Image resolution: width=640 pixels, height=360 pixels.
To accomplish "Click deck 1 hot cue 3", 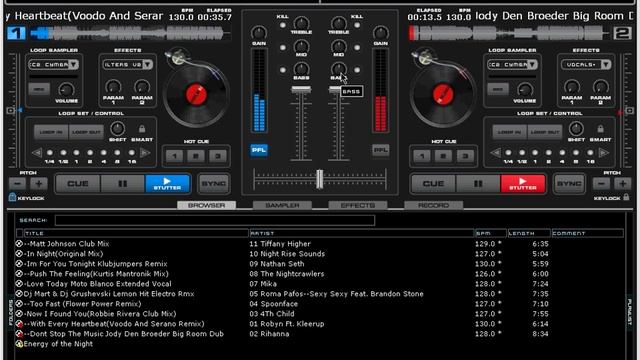I will pyautogui.click(x=218, y=156).
